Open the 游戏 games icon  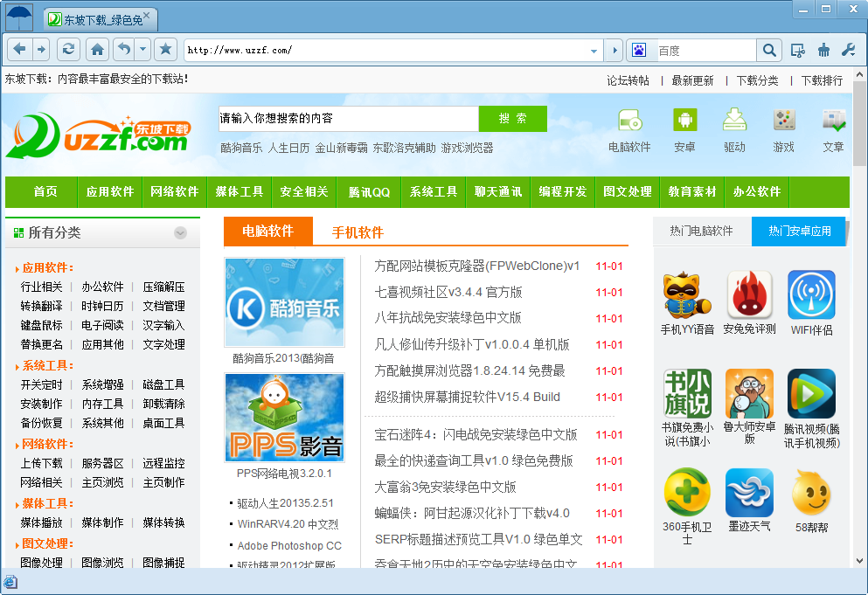point(784,120)
